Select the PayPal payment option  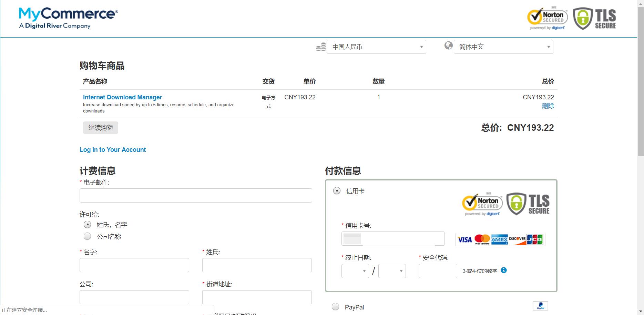335,306
